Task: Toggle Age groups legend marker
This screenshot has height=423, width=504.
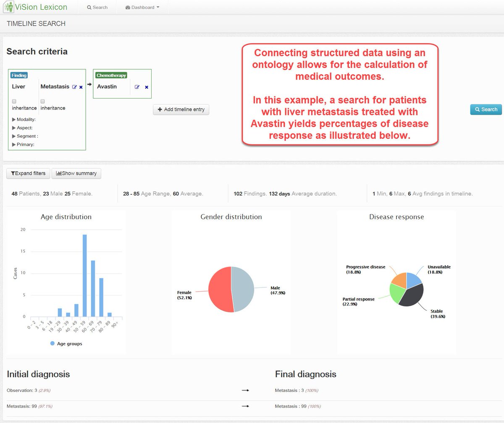Action: [x=52, y=343]
